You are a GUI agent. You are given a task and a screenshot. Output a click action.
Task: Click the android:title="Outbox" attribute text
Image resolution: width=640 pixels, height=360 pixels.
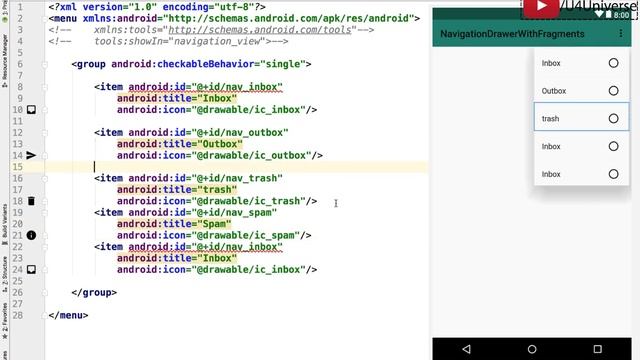point(180,144)
